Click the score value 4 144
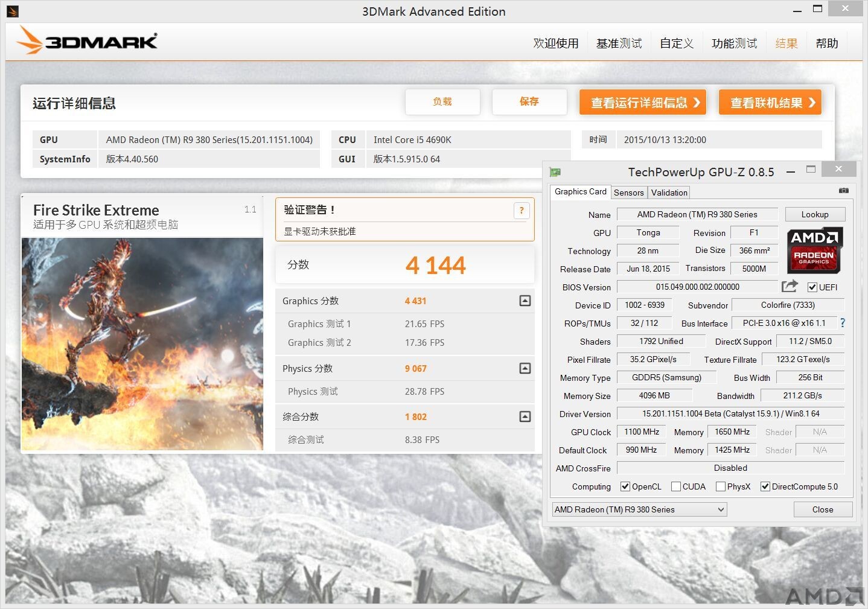 pos(436,266)
